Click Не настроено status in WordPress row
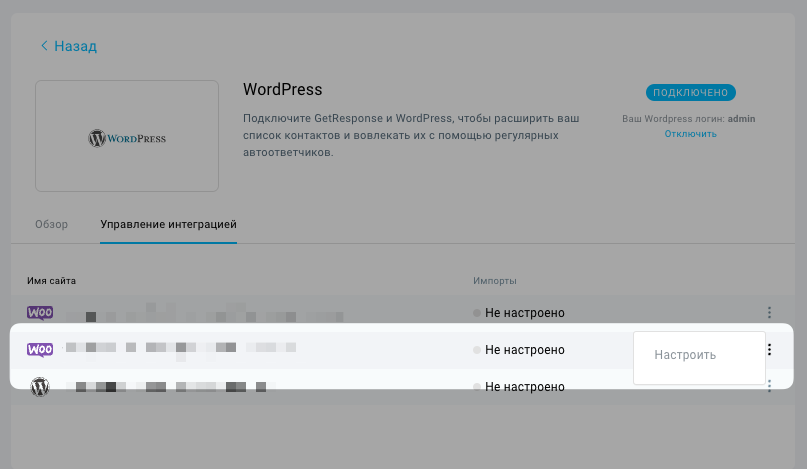Image resolution: width=807 pixels, height=469 pixels. click(x=519, y=387)
